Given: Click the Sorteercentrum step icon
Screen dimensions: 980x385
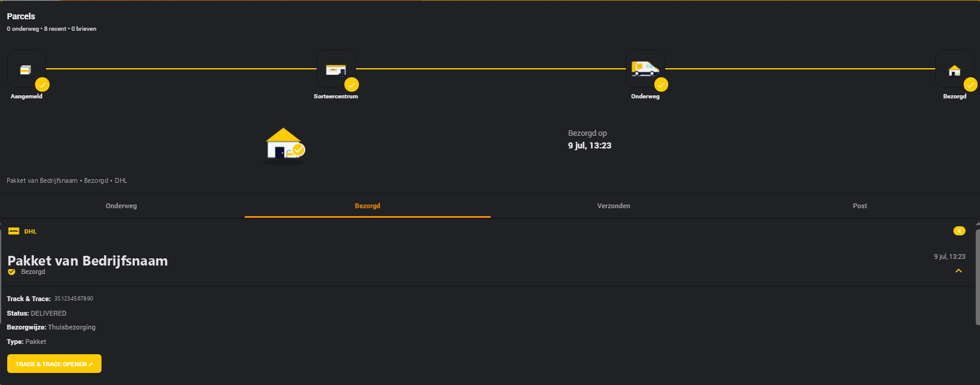Looking at the screenshot, I should point(336,69).
